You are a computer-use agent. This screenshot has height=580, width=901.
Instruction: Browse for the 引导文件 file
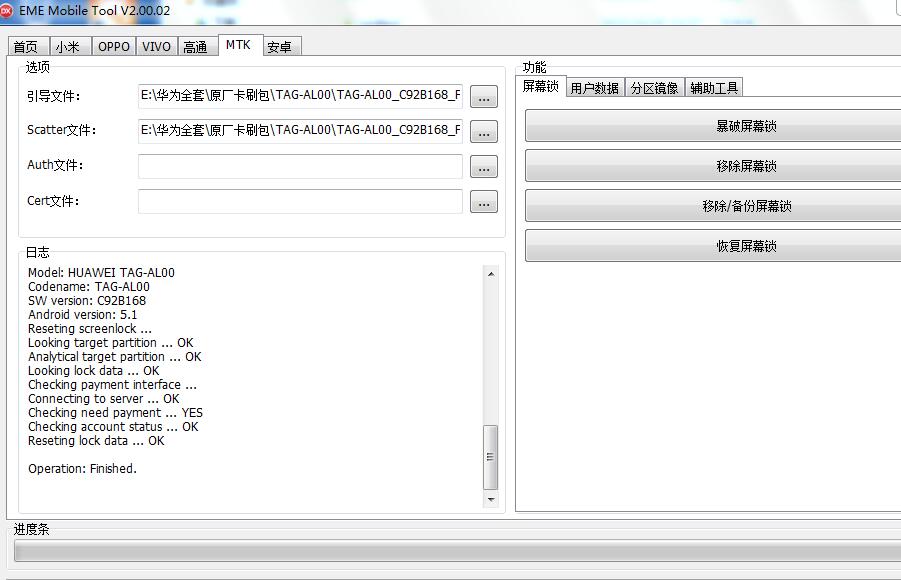(x=484, y=97)
